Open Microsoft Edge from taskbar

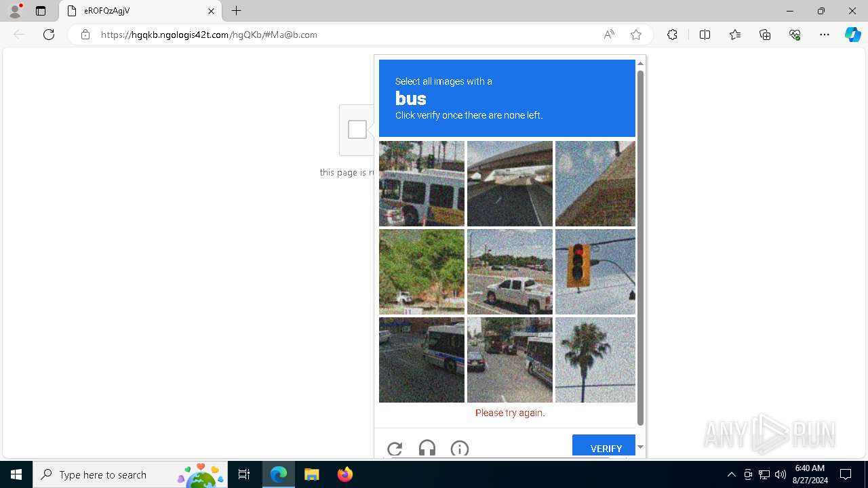point(279,474)
